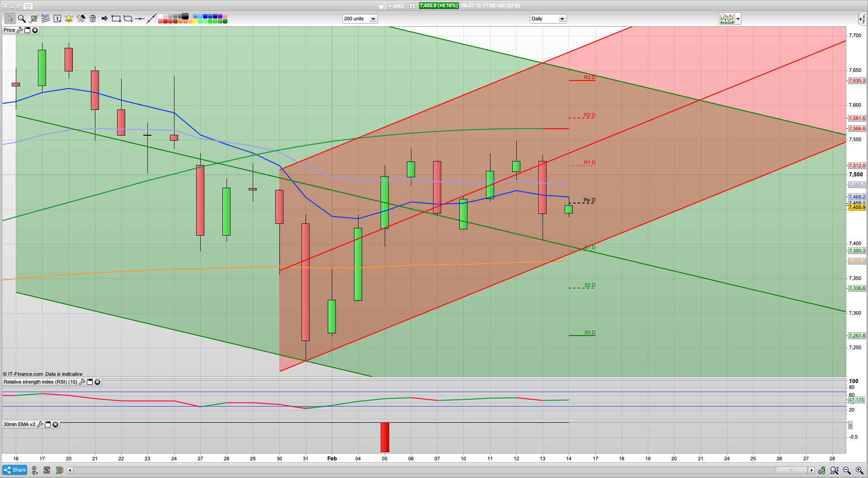
Task: Click the Share button
Action: coord(15,470)
